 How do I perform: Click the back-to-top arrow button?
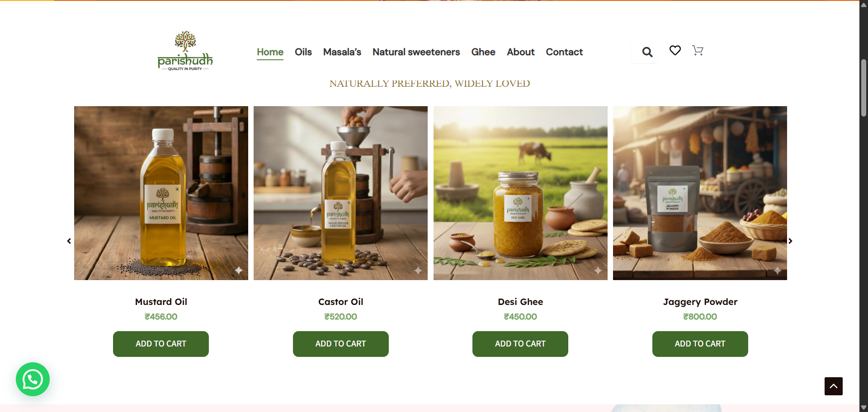[x=834, y=386]
